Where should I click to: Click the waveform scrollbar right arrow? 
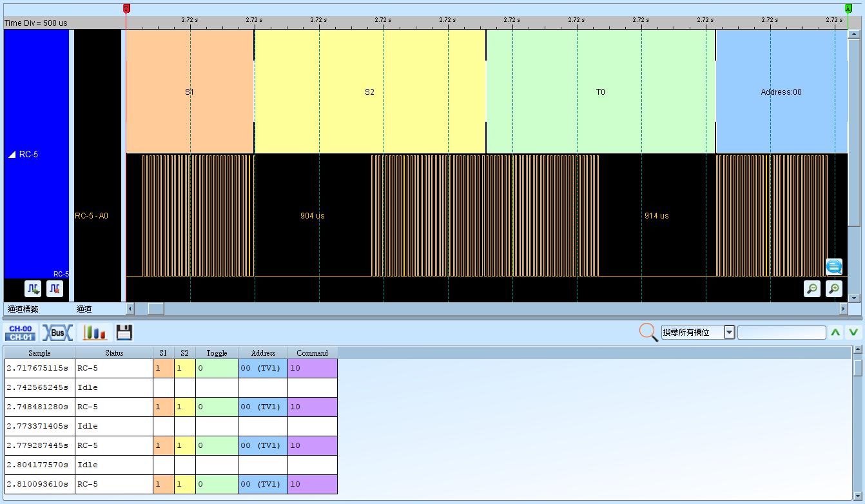tap(843, 309)
